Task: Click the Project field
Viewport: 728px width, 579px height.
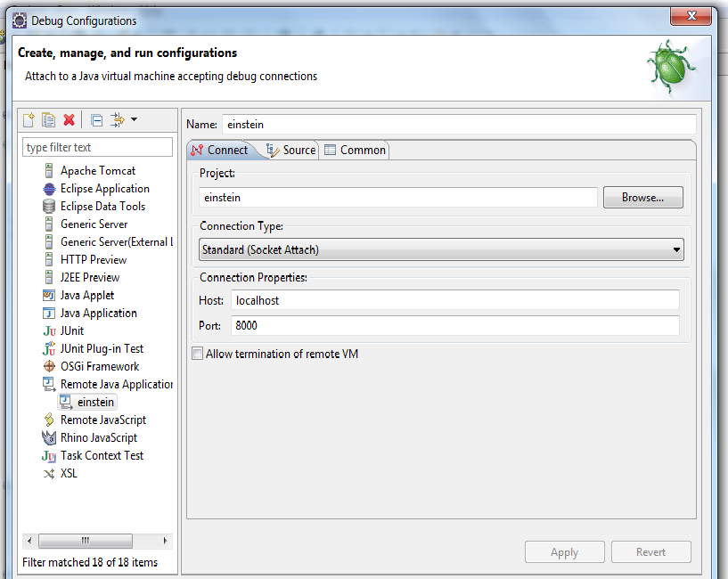Action: tap(398, 198)
